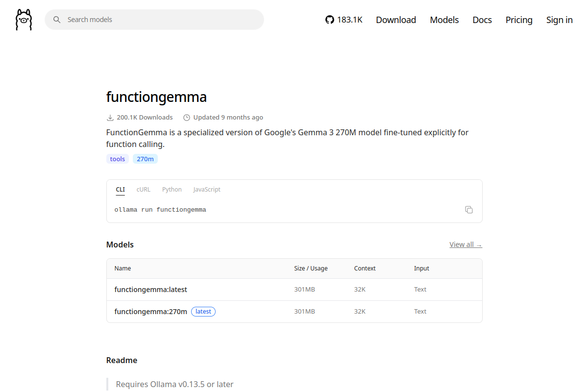Click the Readme heading
This screenshot has height=392, width=588.
[x=122, y=360]
